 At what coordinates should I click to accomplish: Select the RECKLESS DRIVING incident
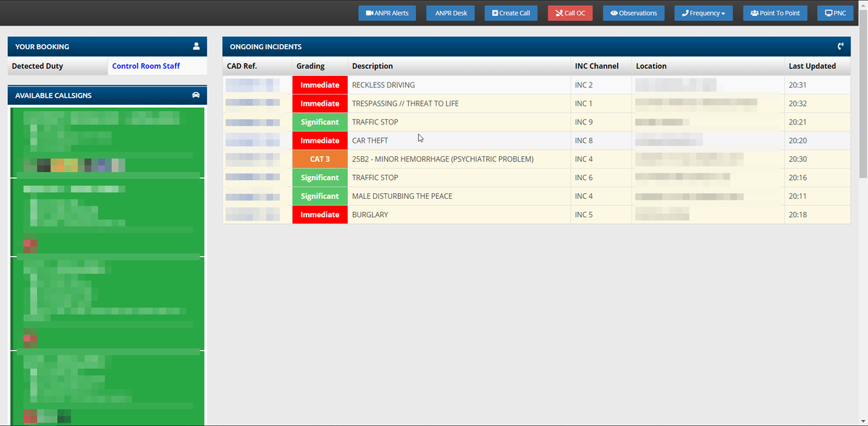click(537, 85)
